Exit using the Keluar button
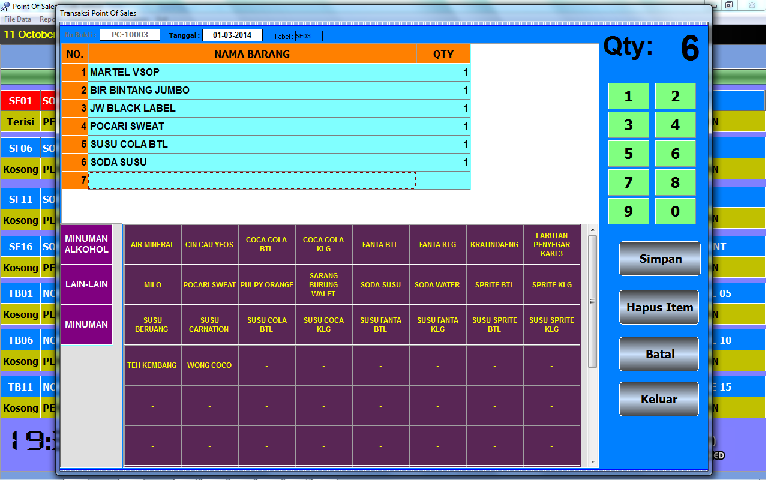The height and width of the screenshot is (482, 766). pos(659,399)
